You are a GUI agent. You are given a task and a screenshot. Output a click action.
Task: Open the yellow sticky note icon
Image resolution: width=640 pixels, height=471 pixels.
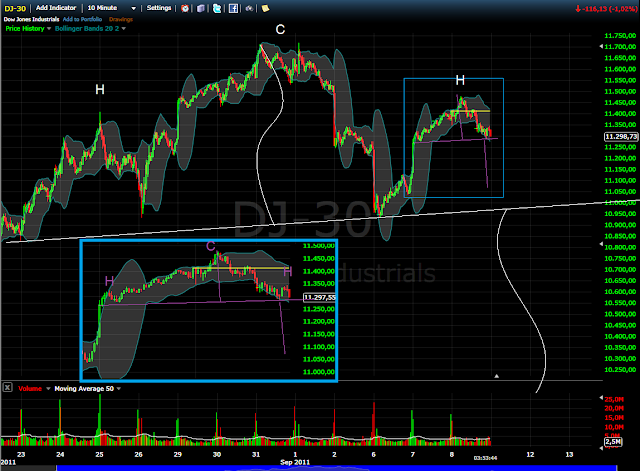point(265,8)
